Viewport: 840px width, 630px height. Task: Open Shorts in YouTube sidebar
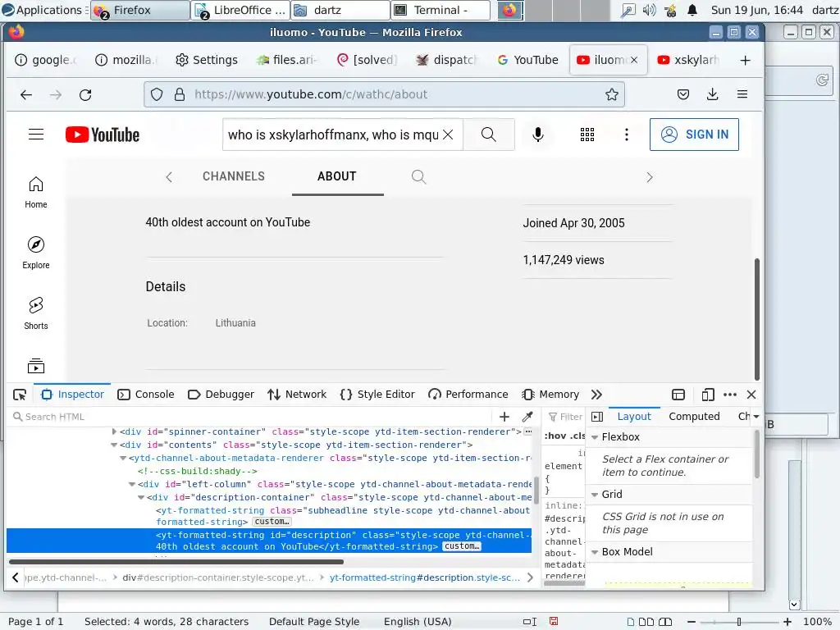[x=36, y=313]
